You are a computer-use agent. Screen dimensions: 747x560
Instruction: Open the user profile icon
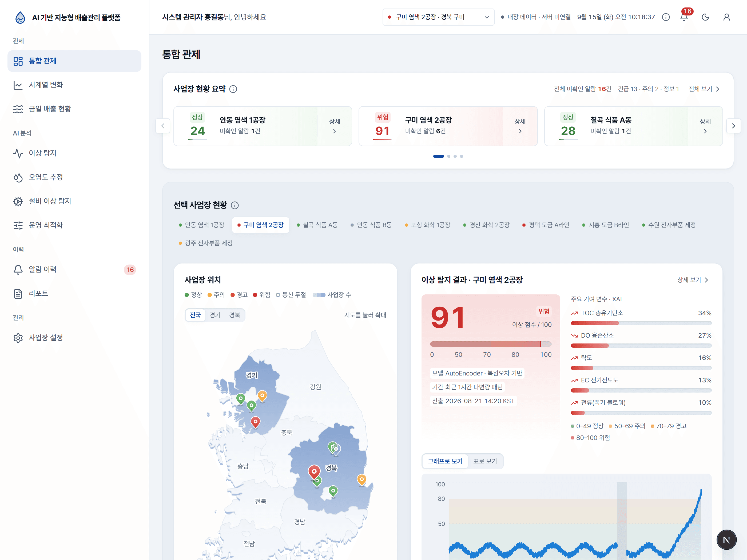click(x=726, y=17)
